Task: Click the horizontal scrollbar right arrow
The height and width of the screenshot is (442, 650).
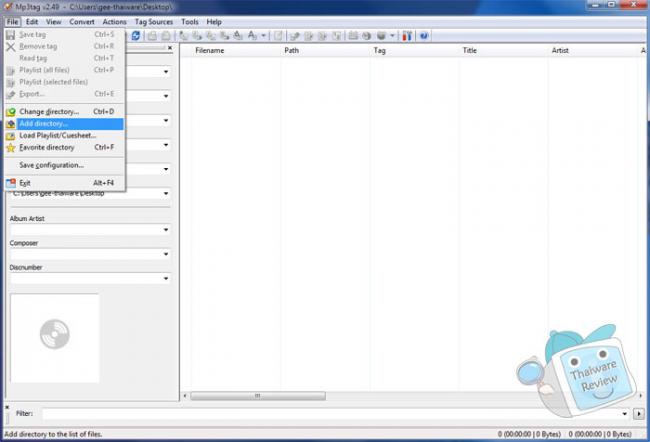Action: click(640, 396)
